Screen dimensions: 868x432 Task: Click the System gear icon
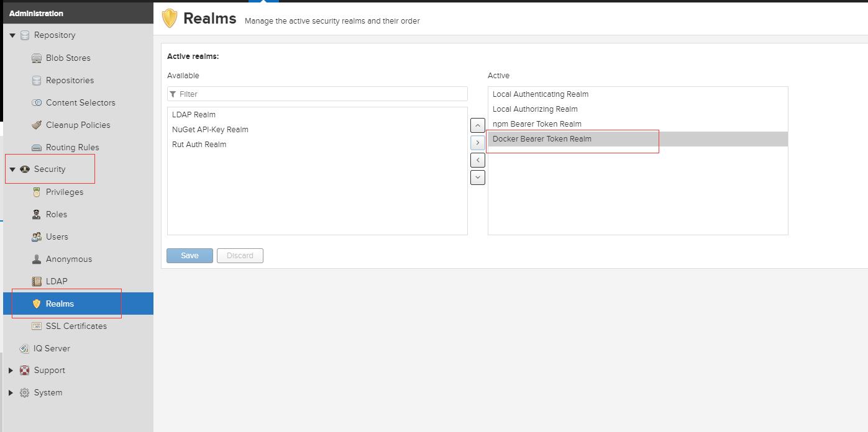[x=25, y=393]
